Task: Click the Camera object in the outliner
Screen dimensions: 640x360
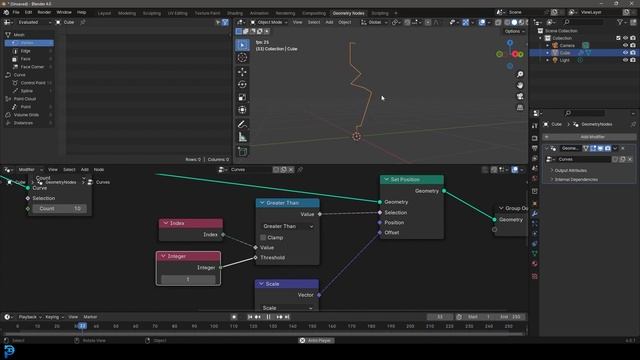Action: (x=567, y=45)
